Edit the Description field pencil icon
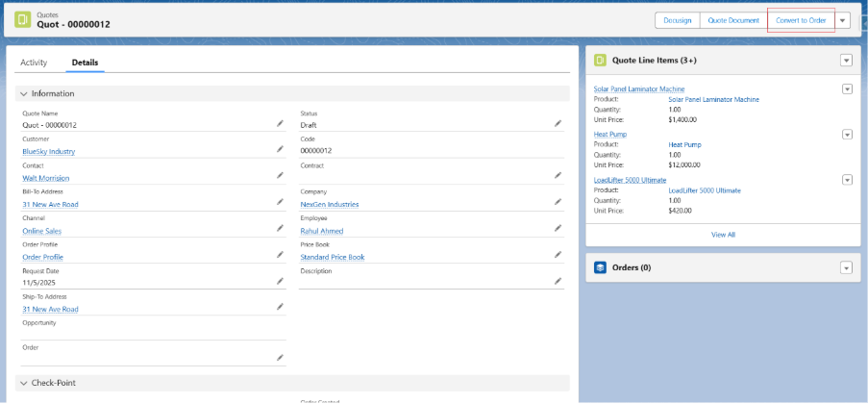The image size is (868, 404). pyautogui.click(x=558, y=281)
